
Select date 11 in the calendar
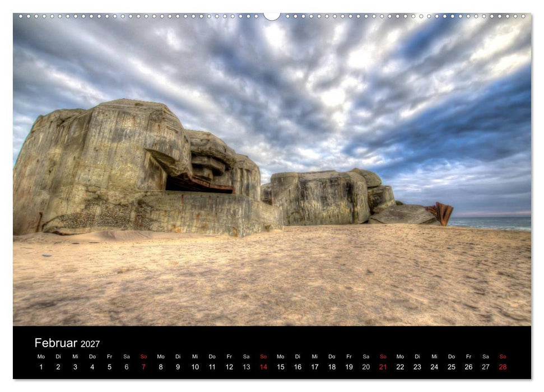(212, 367)
